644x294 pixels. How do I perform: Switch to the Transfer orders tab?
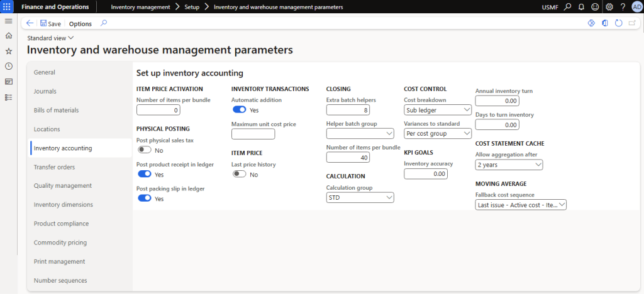pos(54,167)
